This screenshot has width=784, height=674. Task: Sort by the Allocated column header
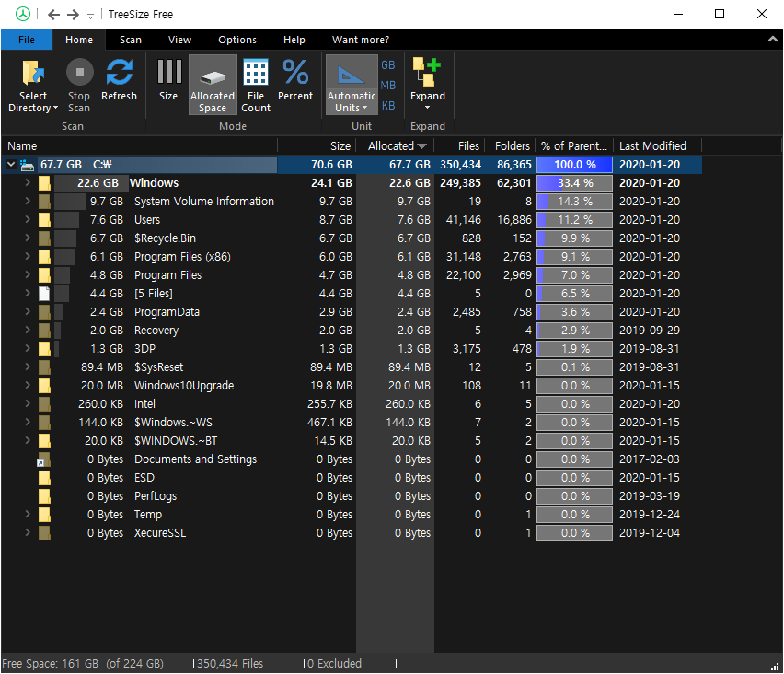tap(395, 146)
